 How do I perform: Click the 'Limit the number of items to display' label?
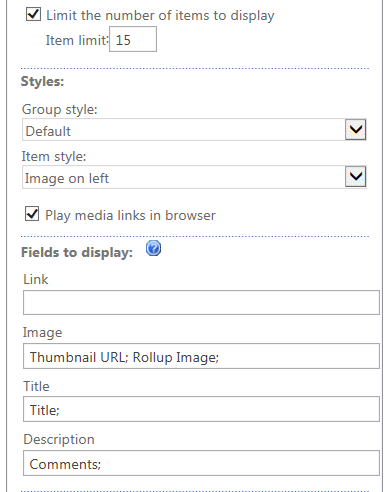160,15
